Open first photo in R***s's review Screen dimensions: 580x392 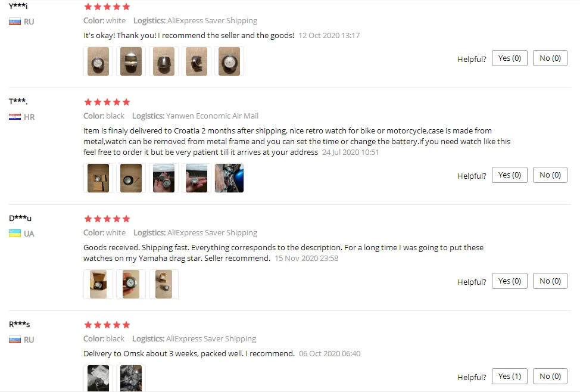(x=98, y=378)
